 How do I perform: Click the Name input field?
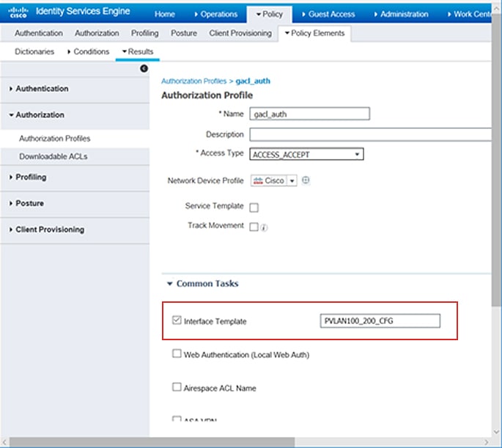click(x=309, y=114)
